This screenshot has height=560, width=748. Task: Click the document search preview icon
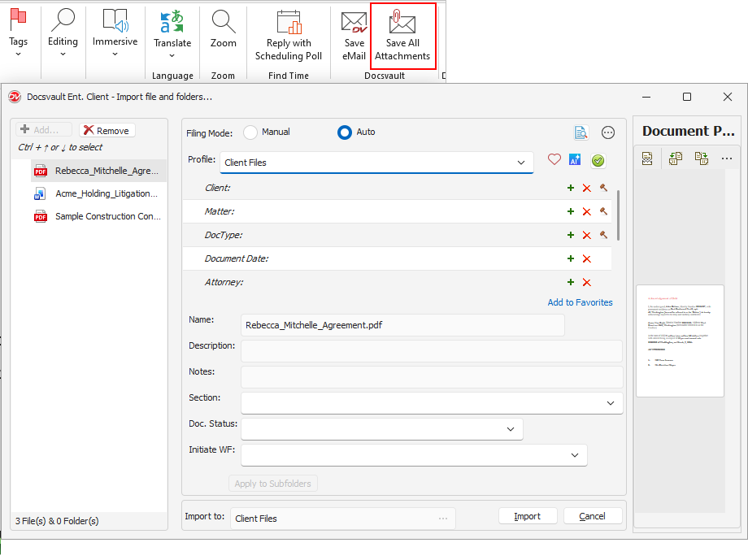click(581, 132)
